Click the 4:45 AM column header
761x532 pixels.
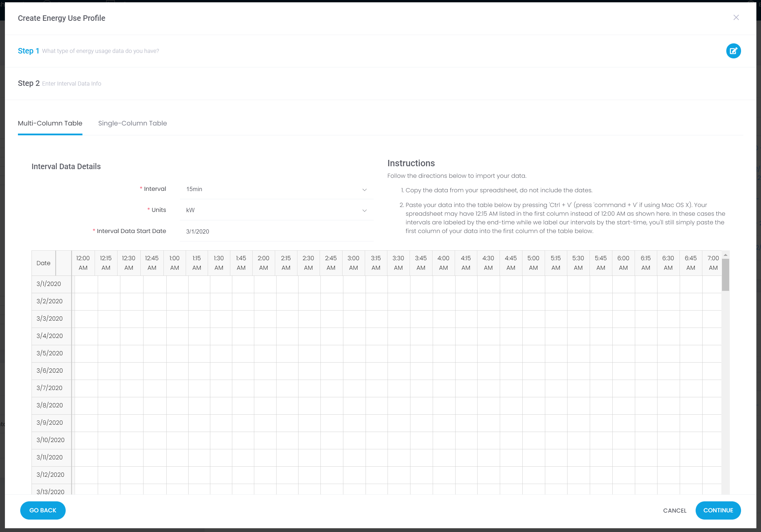[x=511, y=263]
